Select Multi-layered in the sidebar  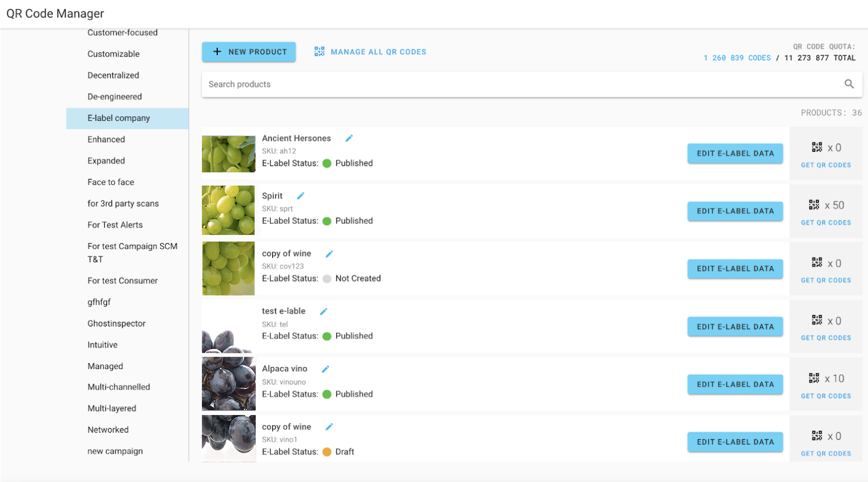pos(112,408)
